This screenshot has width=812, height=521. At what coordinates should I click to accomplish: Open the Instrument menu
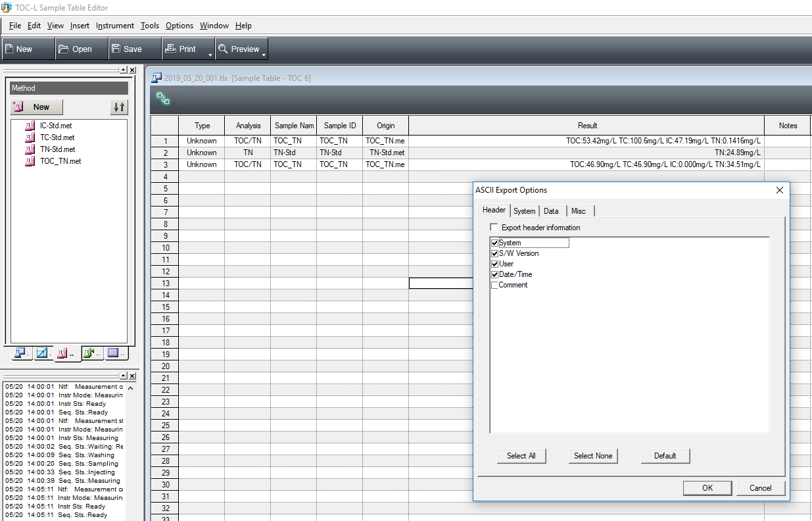pyautogui.click(x=115, y=26)
